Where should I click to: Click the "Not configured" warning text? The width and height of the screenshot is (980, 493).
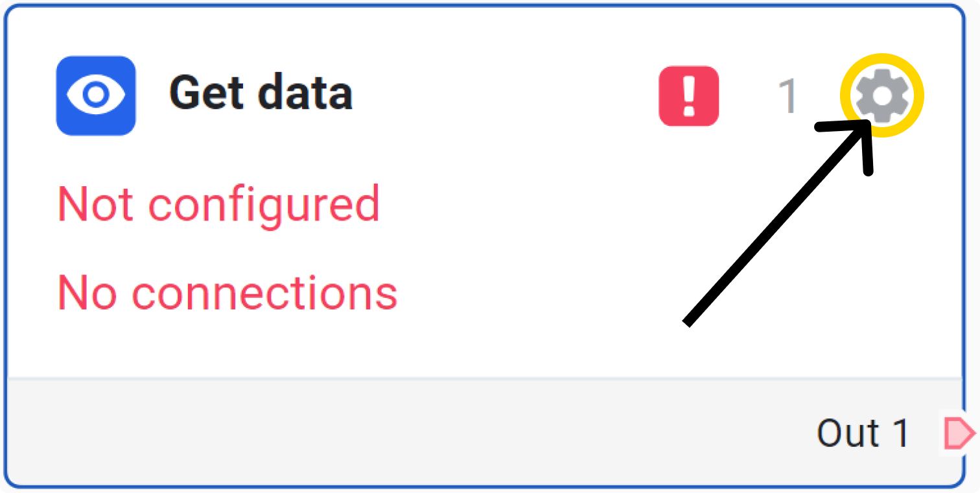click(218, 204)
